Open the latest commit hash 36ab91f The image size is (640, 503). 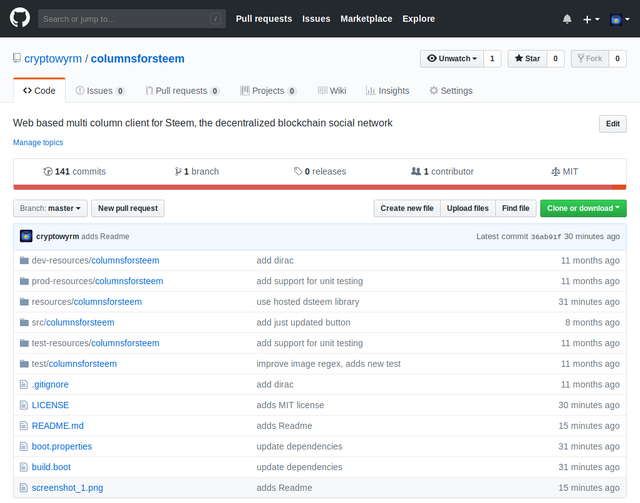[546, 236]
